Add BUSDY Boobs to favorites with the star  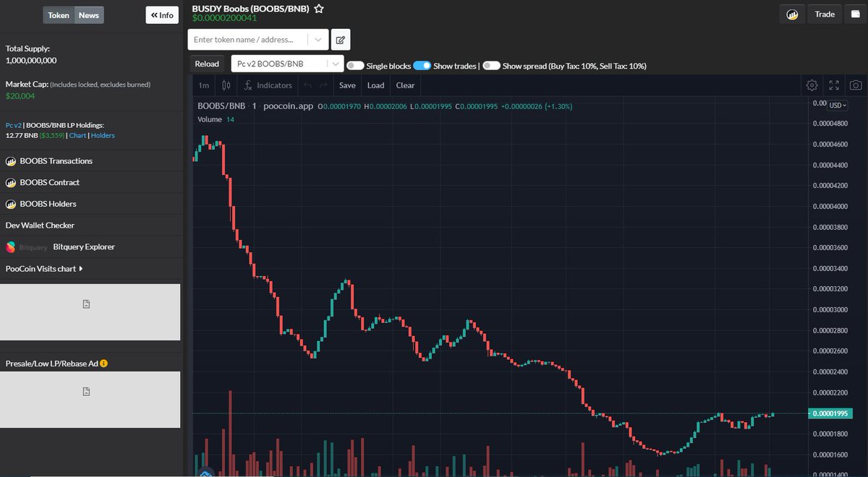[318, 9]
